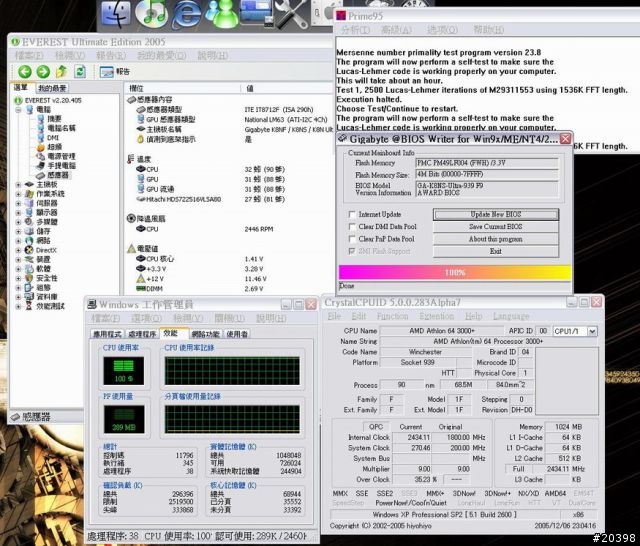Click the Full button in CrystalCPUID
Viewport: 640px width, 546px height.
(518, 469)
